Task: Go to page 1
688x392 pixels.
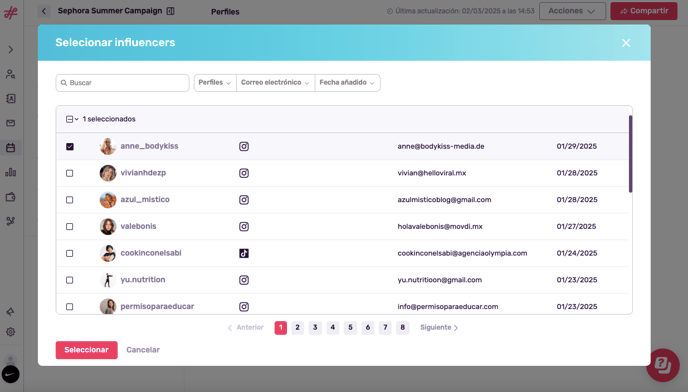Action: pos(281,327)
